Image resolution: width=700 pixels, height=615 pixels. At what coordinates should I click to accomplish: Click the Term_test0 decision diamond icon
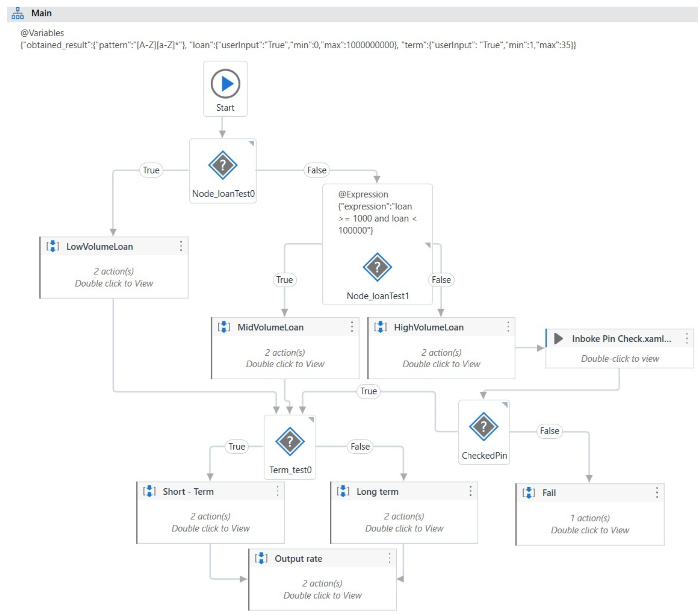click(290, 442)
